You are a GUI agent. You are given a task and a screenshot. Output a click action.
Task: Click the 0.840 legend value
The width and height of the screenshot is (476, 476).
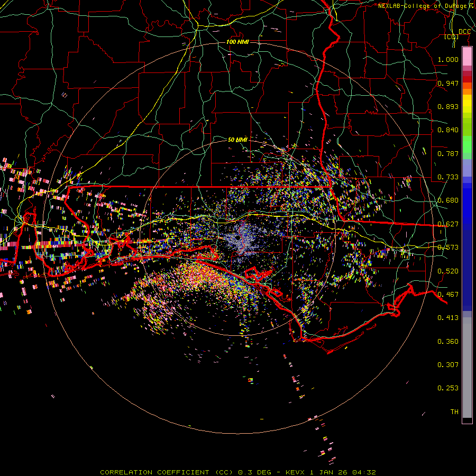coord(448,130)
